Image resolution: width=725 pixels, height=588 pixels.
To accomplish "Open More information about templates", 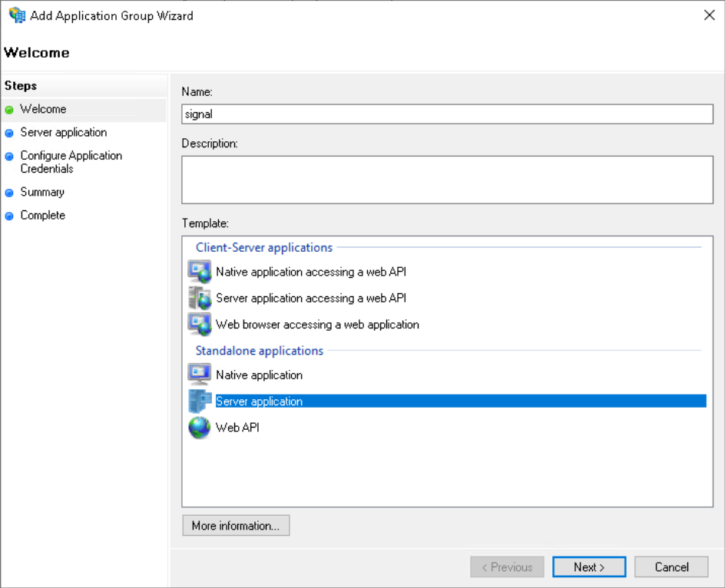I will point(236,526).
